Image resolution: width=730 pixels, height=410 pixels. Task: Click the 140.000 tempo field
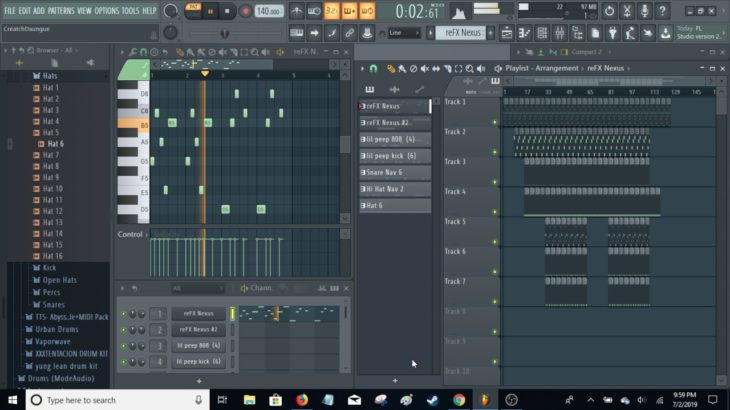[x=269, y=11]
